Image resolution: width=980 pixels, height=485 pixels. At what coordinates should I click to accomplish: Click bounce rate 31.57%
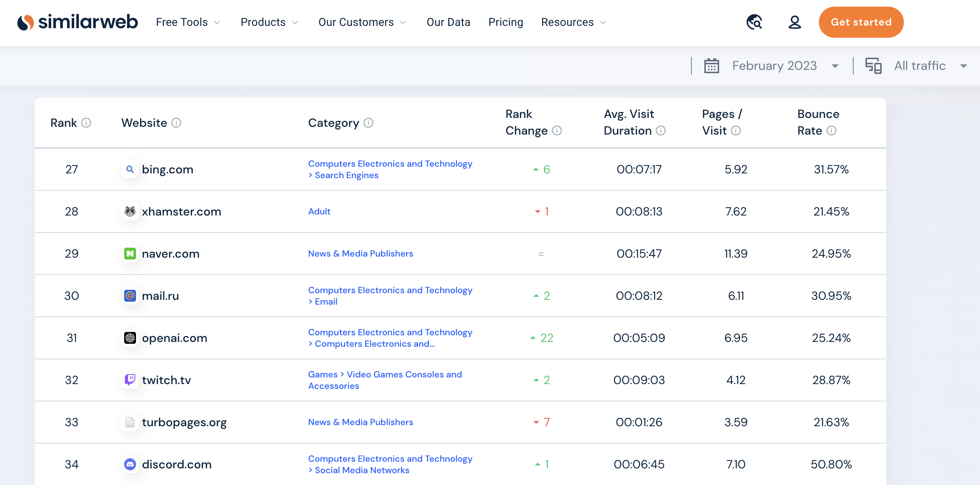coord(831,169)
